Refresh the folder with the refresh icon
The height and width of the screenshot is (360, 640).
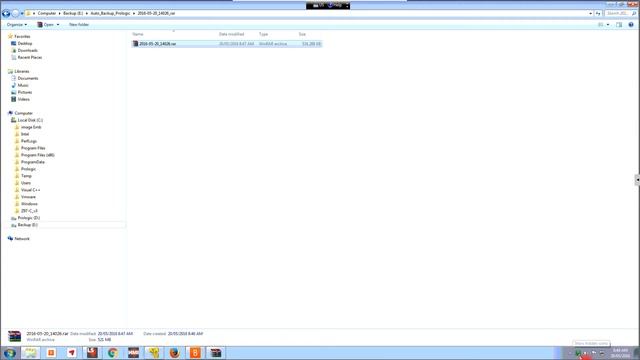tap(598, 13)
